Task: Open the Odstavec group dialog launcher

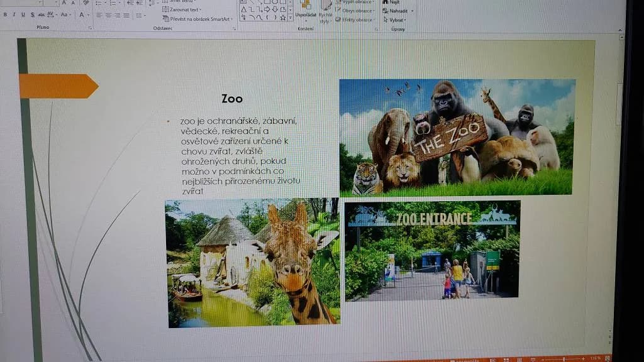Action: (x=234, y=29)
